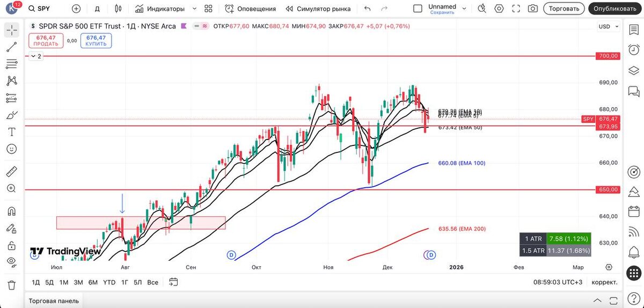Select the 1Д time range
The width and height of the screenshot is (644, 308).
pos(36,282)
